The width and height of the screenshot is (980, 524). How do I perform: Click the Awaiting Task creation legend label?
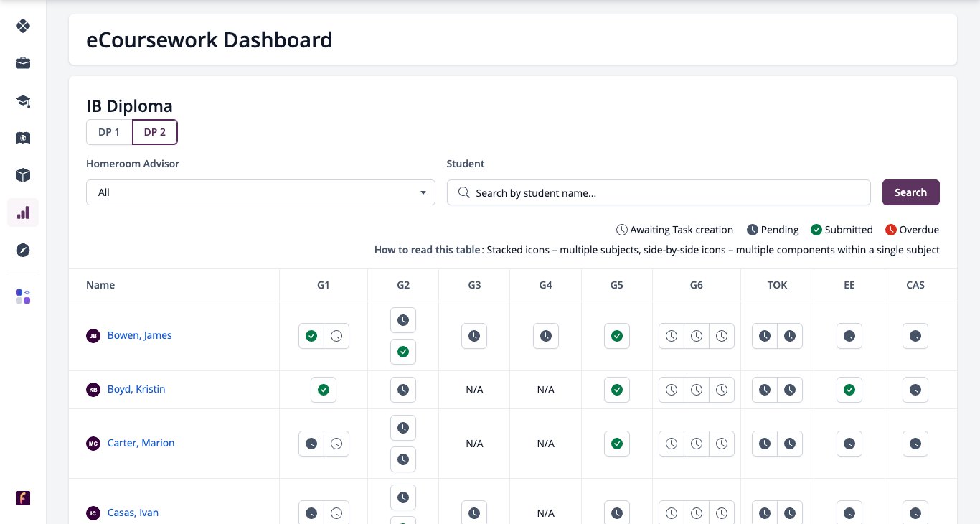tap(682, 230)
